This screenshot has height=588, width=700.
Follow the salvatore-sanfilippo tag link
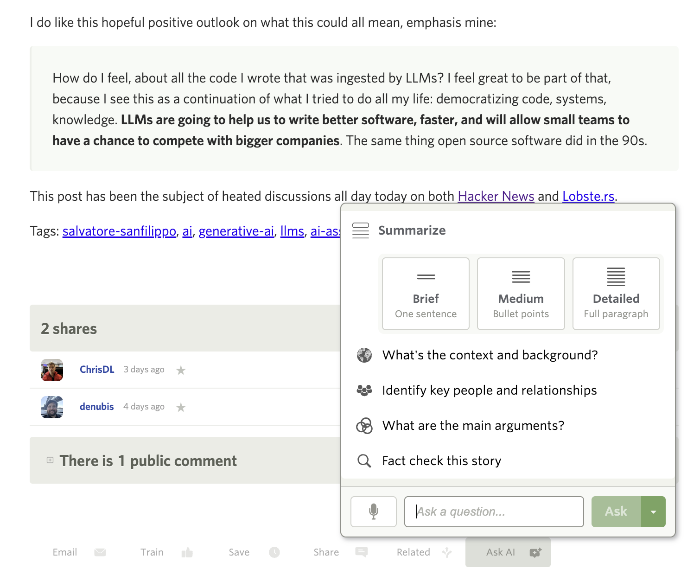119,231
